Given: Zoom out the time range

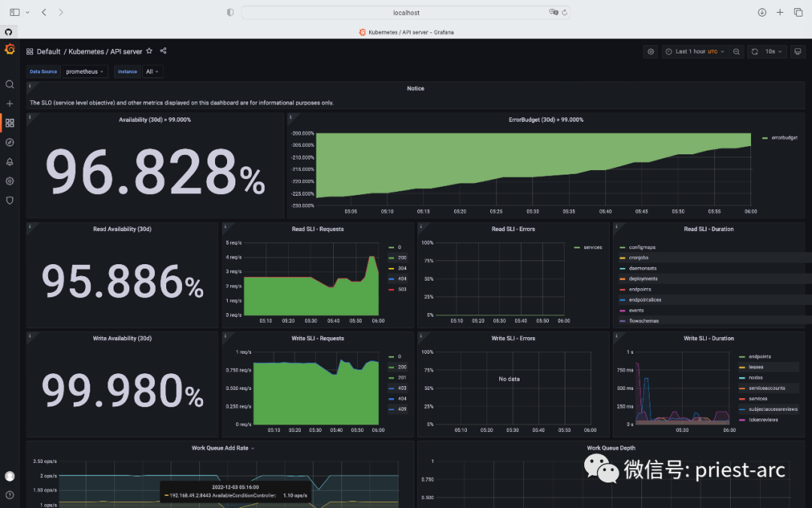Looking at the screenshot, I should point(736,51).
